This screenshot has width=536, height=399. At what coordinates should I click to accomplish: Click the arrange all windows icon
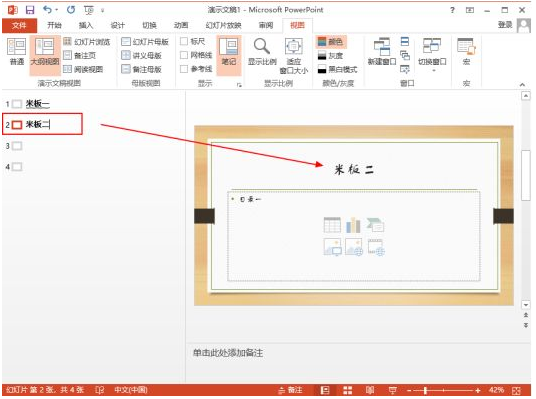click(405, 42)
